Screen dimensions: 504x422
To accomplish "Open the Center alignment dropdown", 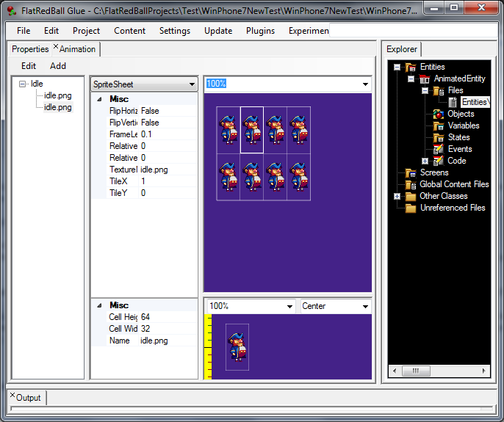I will point(365,306).
